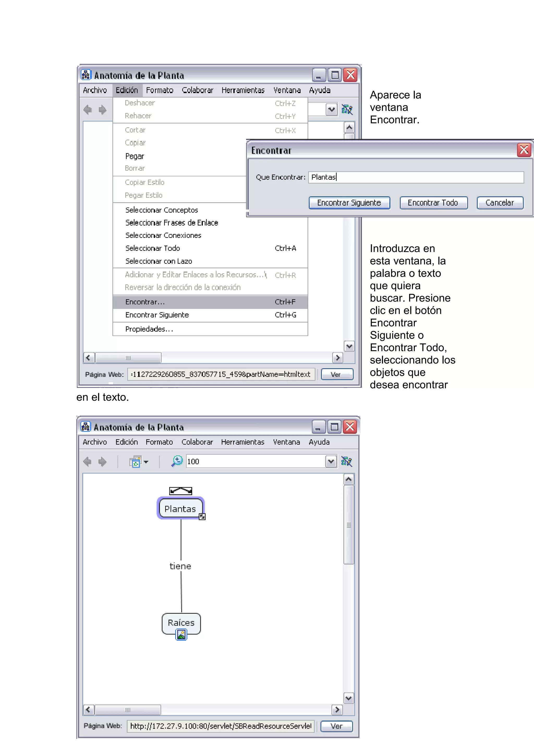Open Propiedades... from the Edición menu
The width and height of the screenshot is (534, 756).
pyautogui.click(x=149, y=329)
